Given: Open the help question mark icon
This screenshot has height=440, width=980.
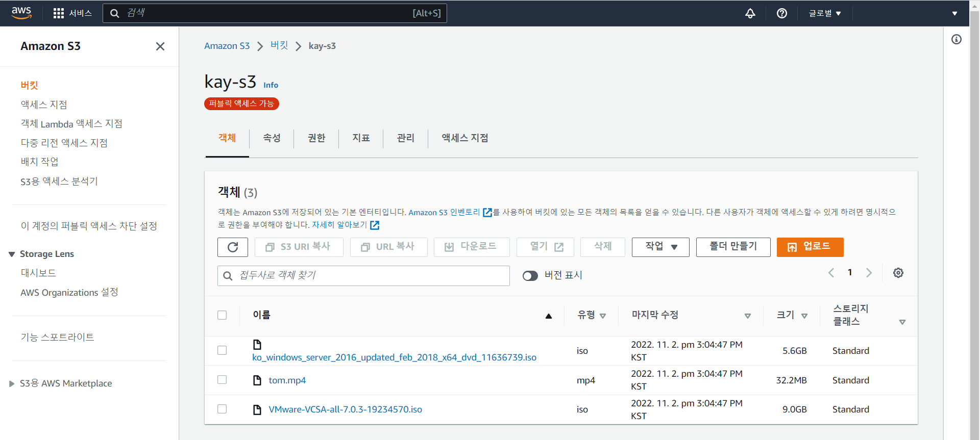Looking at the screenshot, I should coord(782,13).
